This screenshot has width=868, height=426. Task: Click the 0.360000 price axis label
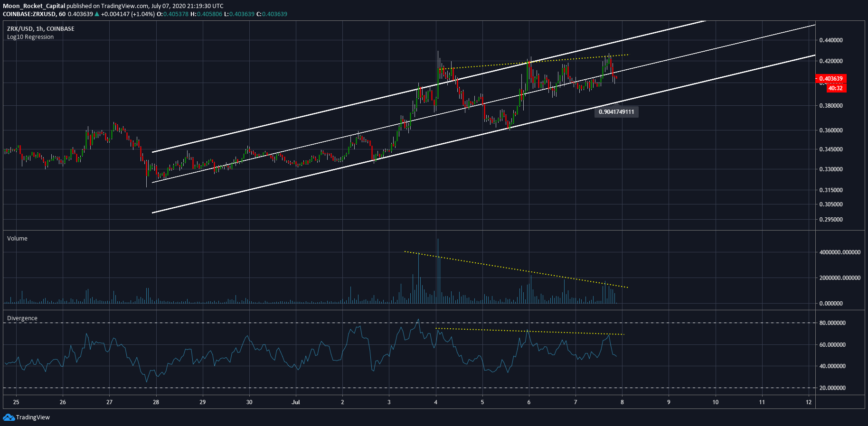(831, 130)
